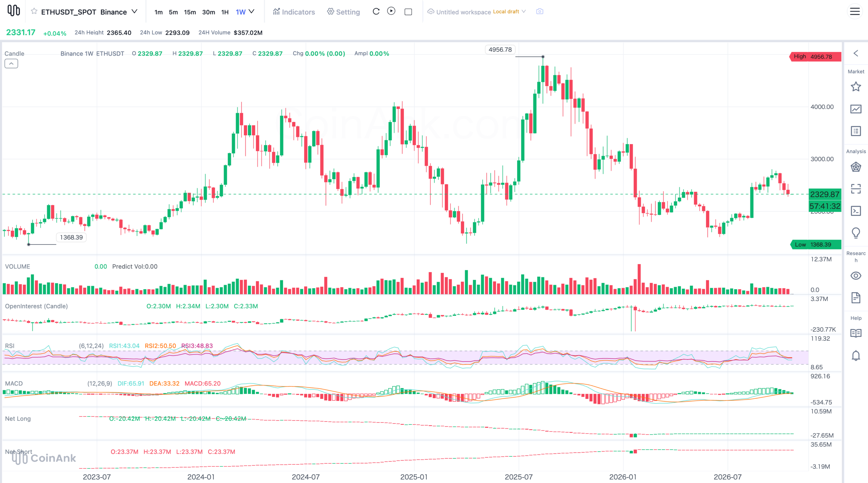The height and width of the screenshot is (483, 868).
Task: Toggle fullscreen square icon
Action: coord(408,12)
